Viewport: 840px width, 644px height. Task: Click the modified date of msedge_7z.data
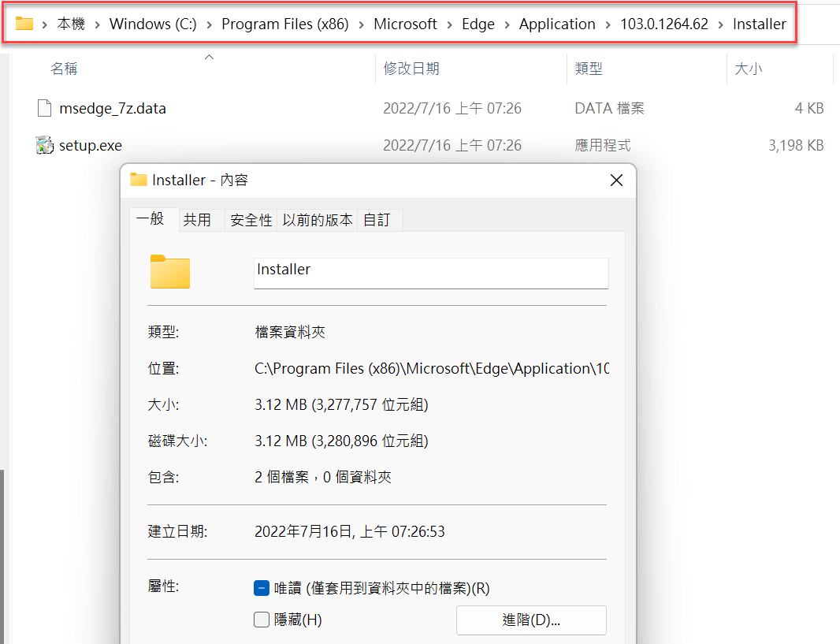tap(452, 108)
